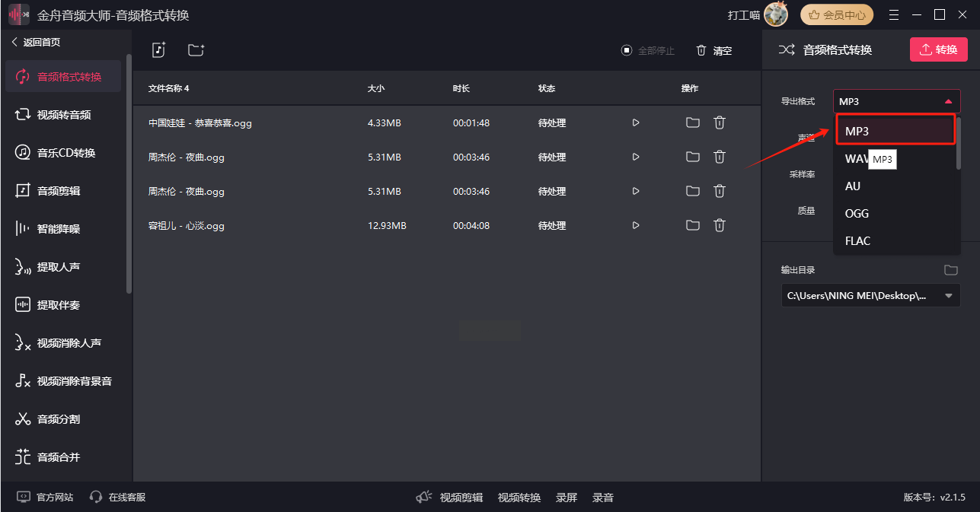Open 视频转换 in the bottom bar

519,498
